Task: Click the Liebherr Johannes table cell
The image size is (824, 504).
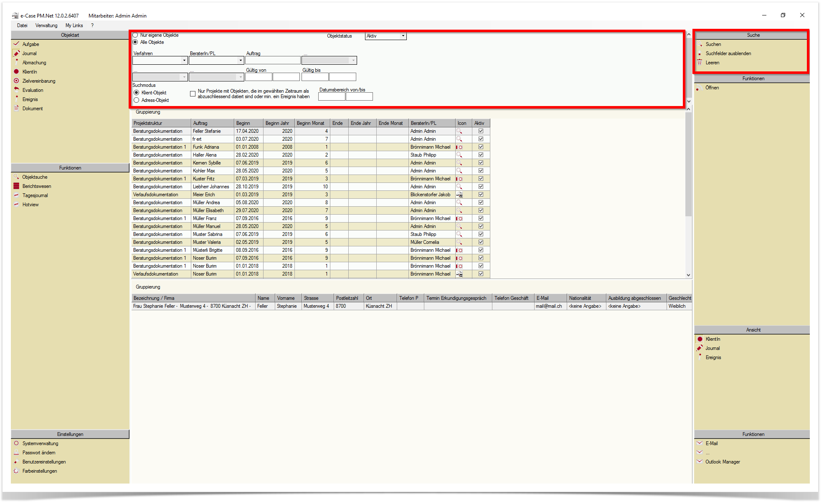Action: pos(212,187)
